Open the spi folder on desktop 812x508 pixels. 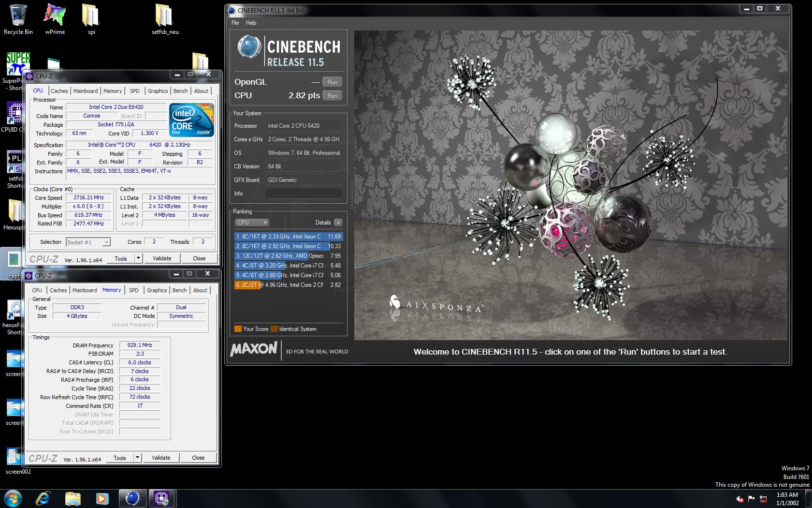(x=91, y=19)
